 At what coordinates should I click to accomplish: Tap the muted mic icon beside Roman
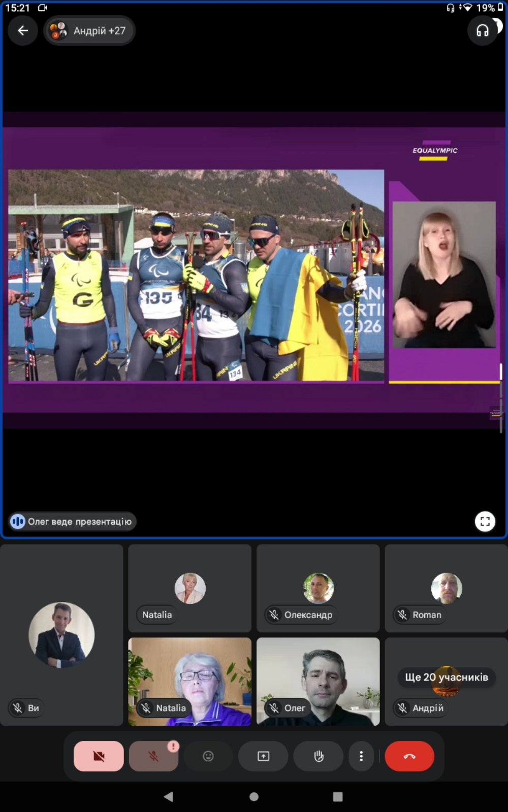(x=402, y=615)
